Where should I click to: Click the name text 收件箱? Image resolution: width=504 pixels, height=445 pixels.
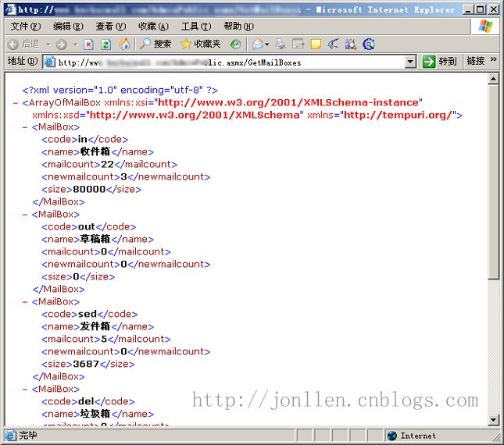(95, 151)
